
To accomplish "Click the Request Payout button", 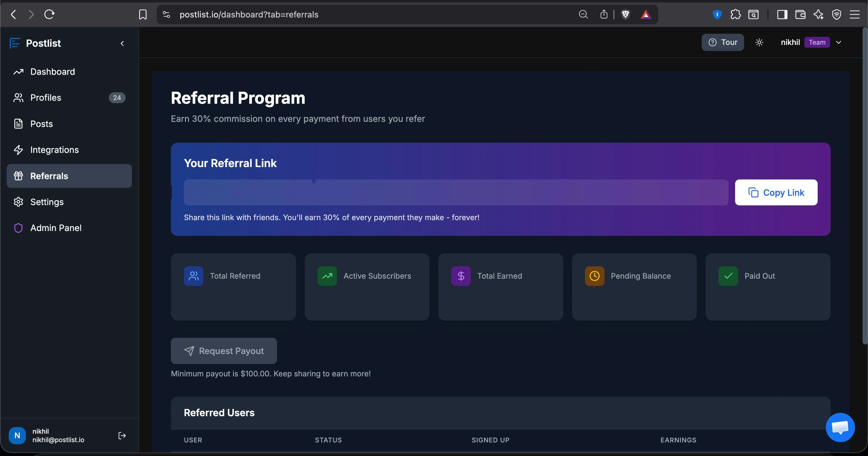I will [x=224, y=351].
